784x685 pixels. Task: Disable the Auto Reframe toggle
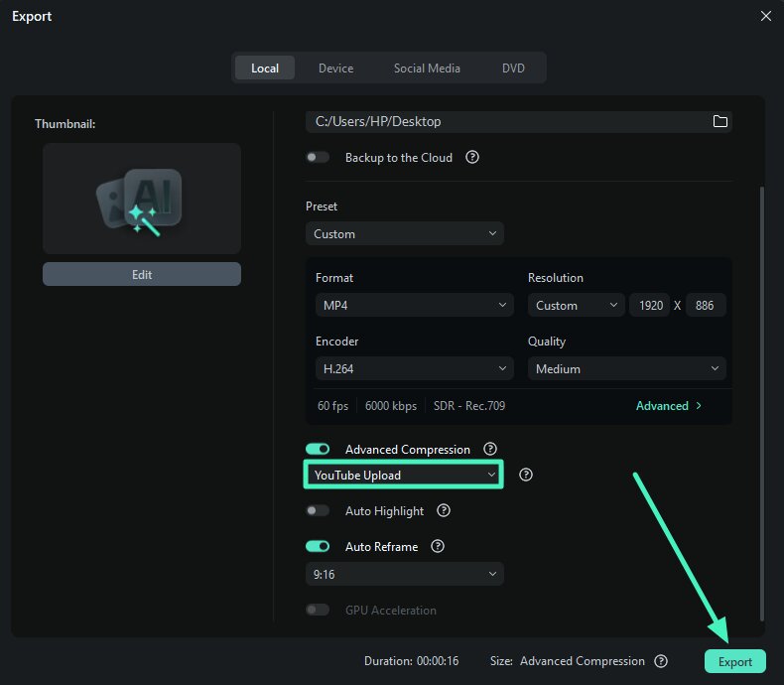click(x=318, y=546)
